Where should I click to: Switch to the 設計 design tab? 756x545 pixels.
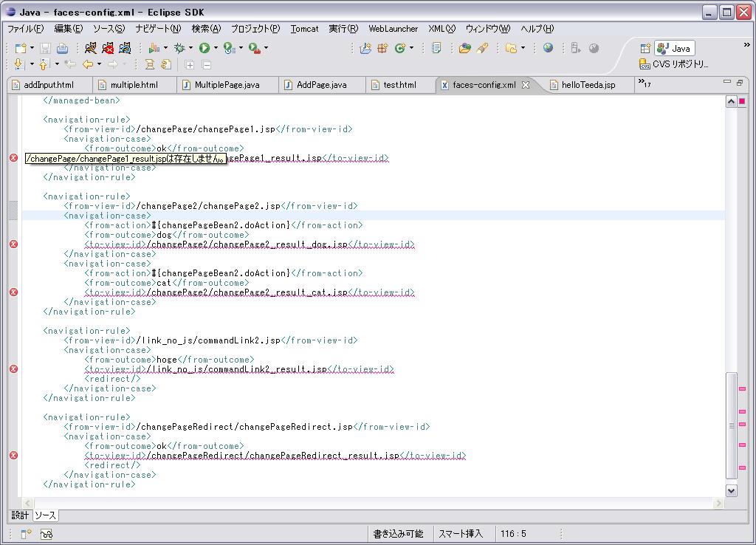tap(20, 515)
